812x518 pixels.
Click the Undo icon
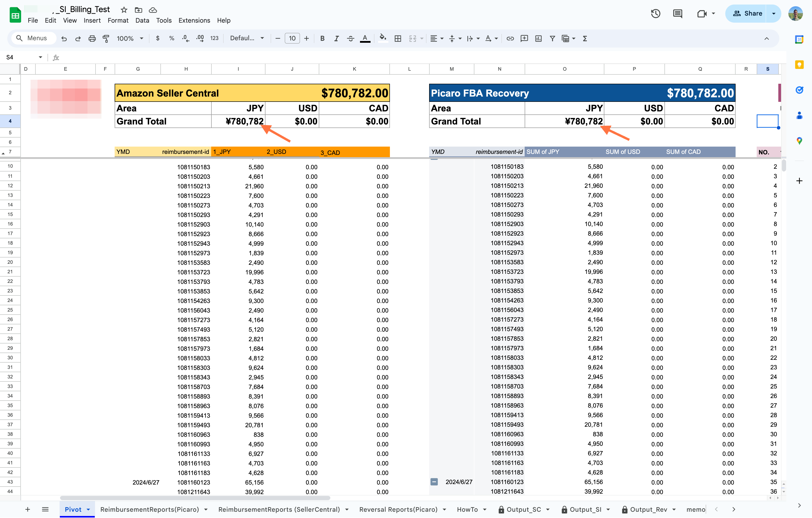(x=64, y=38)
